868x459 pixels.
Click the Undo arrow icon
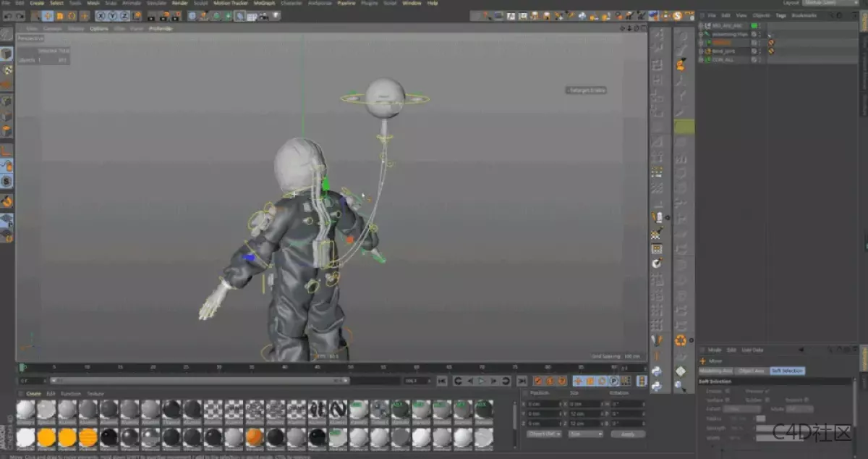click(7, 16)
